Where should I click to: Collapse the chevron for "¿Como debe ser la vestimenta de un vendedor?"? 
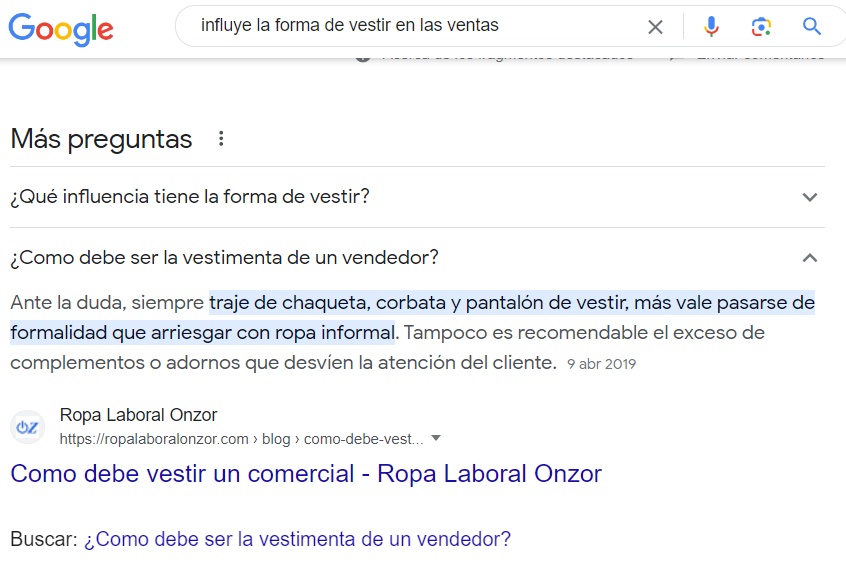(810, 257)
